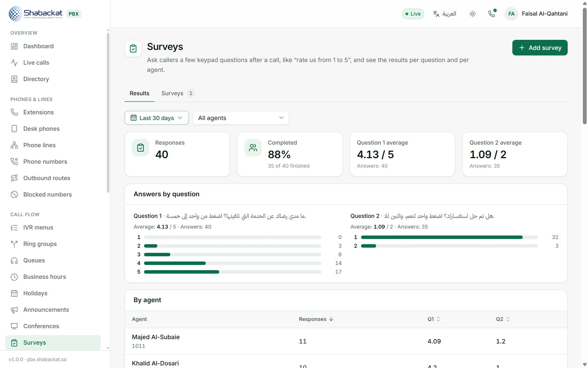Click Question 1 count value 17
Image resolution: width=588 pixels, height=368 pixels.
tap(338, 272)
